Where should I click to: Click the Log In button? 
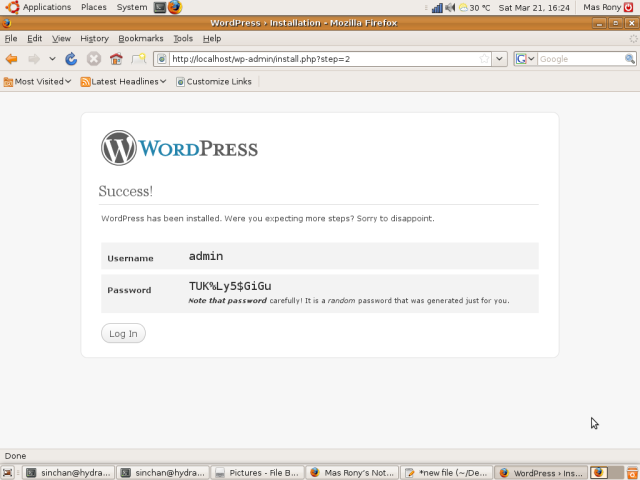tap(123, 333)
